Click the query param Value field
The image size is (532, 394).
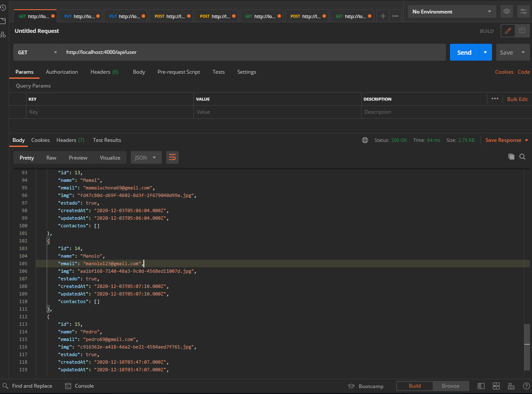coord(278,112)
